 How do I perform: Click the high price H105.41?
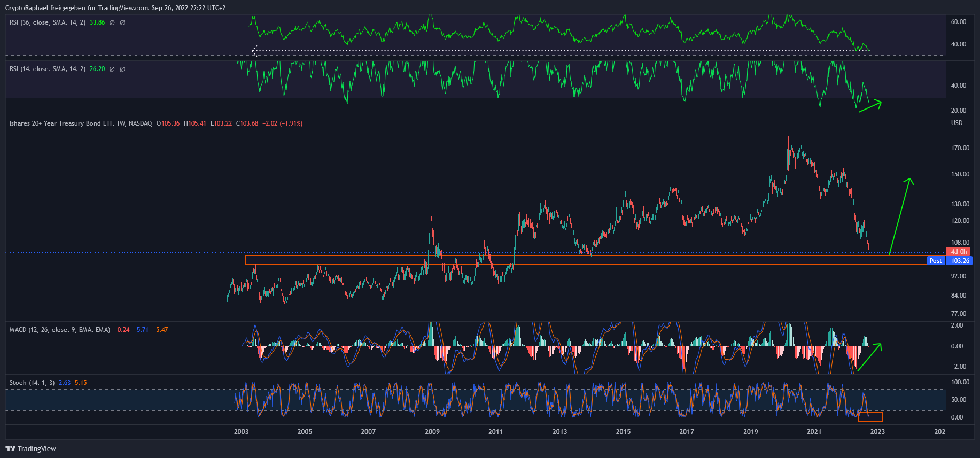click(x=195, y=123)
